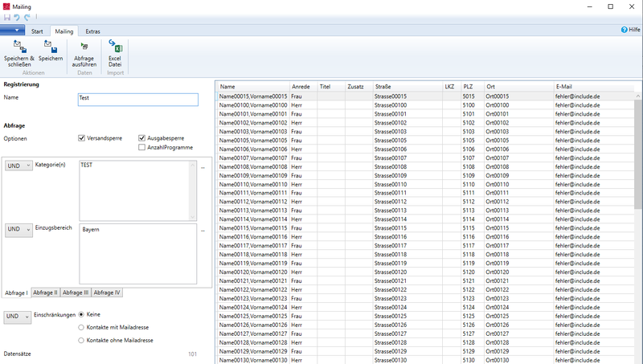Sort table by Anrede column header
The width and height of the screenshot is (643, 364).
click(304, 87)
